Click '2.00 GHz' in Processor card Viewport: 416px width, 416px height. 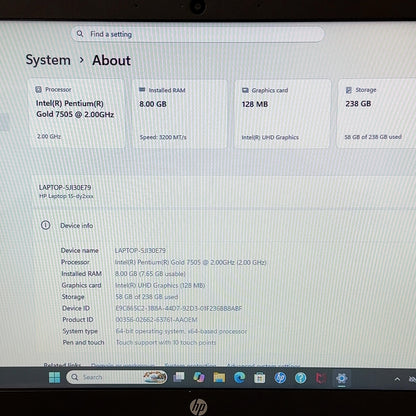(49, 136)
